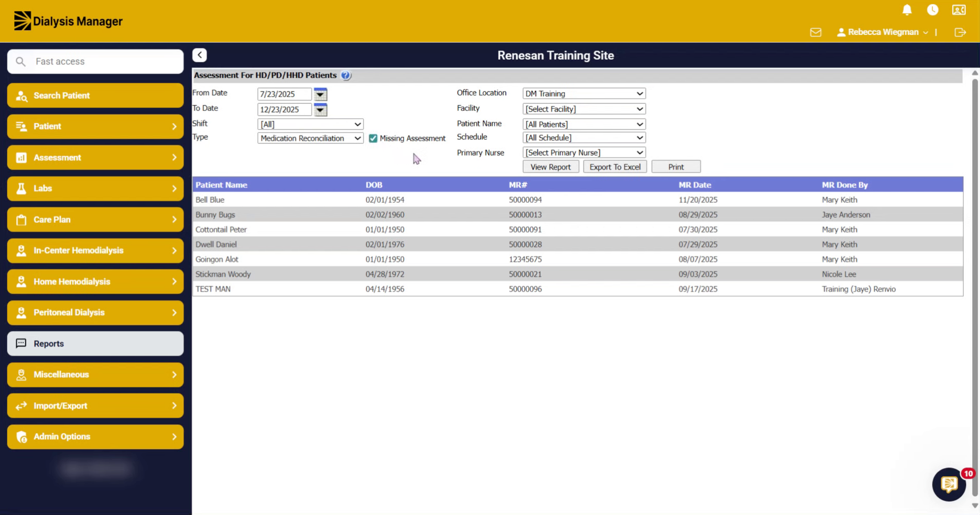980x515 pixels.
Task: Click the Import/Export arrows icon
Action: (21, 406)
